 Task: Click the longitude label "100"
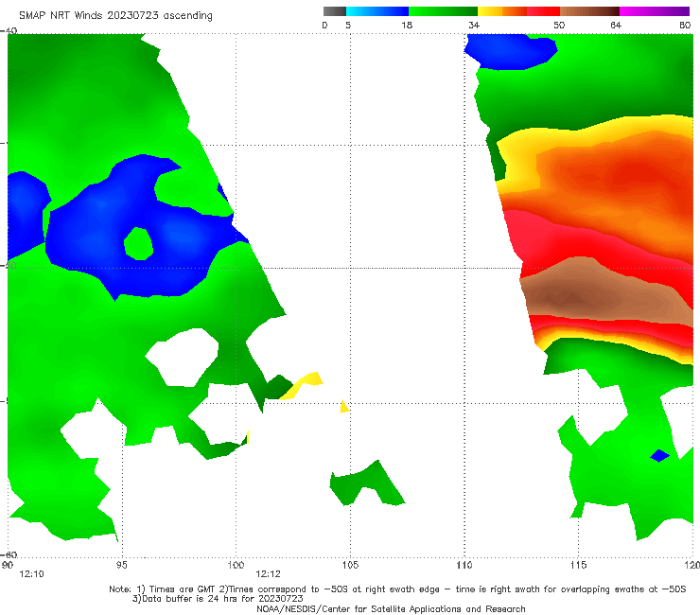[236, 566]
